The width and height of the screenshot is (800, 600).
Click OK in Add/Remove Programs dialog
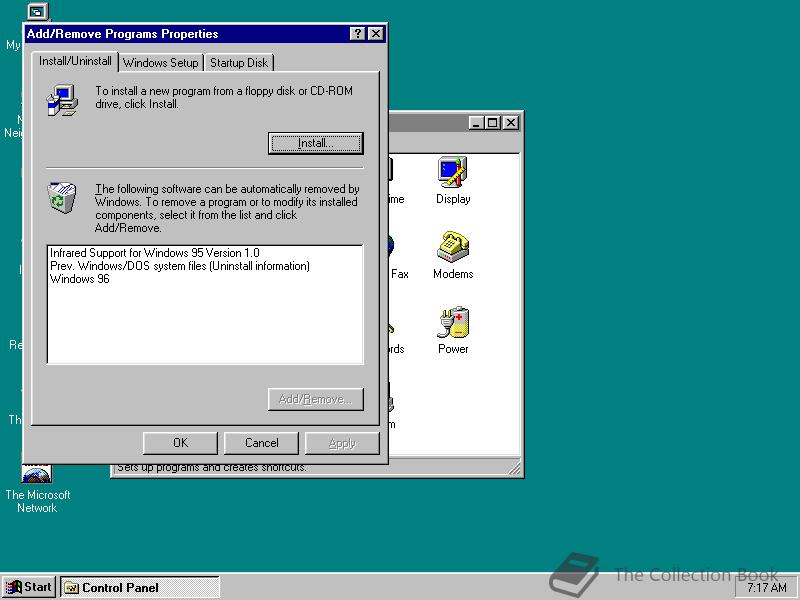point(180,443)
